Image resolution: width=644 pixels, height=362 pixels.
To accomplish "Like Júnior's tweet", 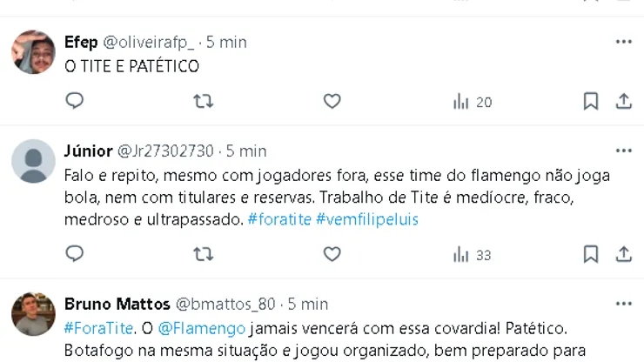I will (x=332, y=254).
